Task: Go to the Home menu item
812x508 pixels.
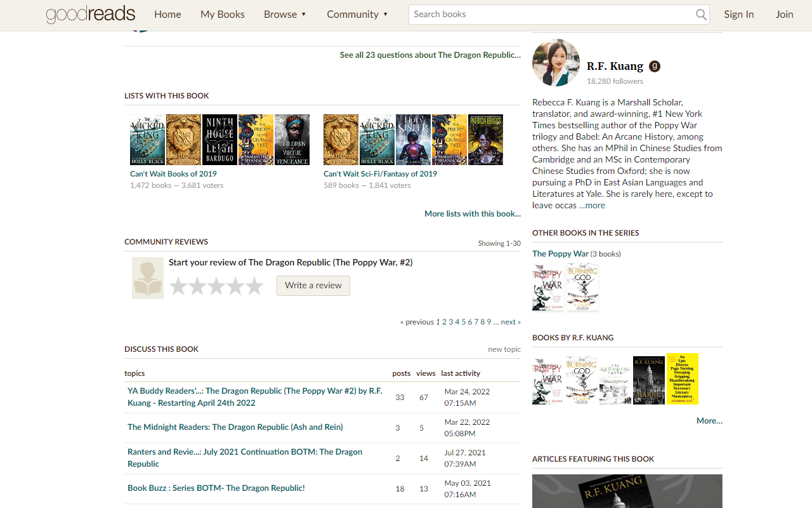Action: pyautogui.click(x=167, y=14)
